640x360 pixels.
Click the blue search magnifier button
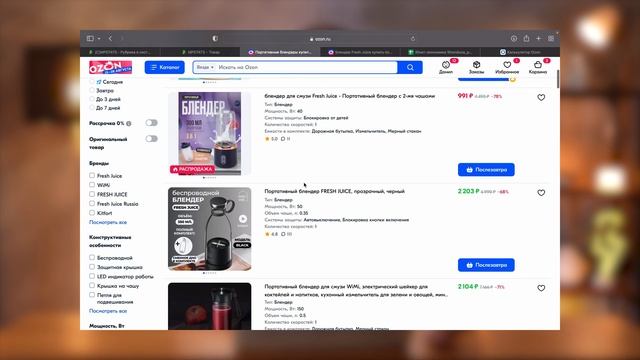[410, 67]
